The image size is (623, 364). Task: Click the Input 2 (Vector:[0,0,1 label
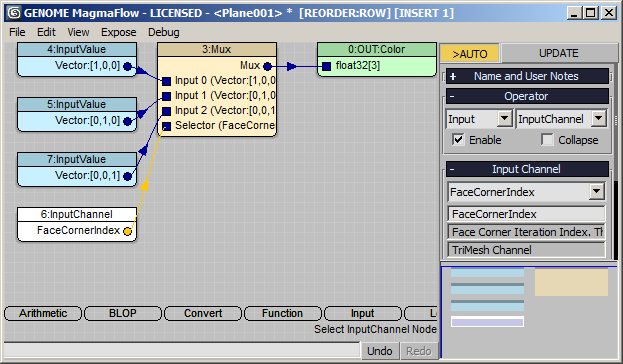pyautogui.click(x=225, y=110)
